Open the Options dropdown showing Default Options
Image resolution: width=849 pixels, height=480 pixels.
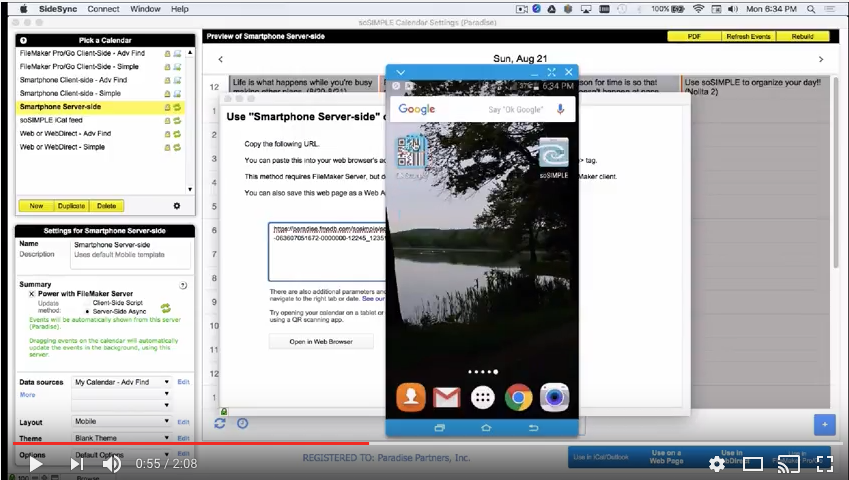122,455
